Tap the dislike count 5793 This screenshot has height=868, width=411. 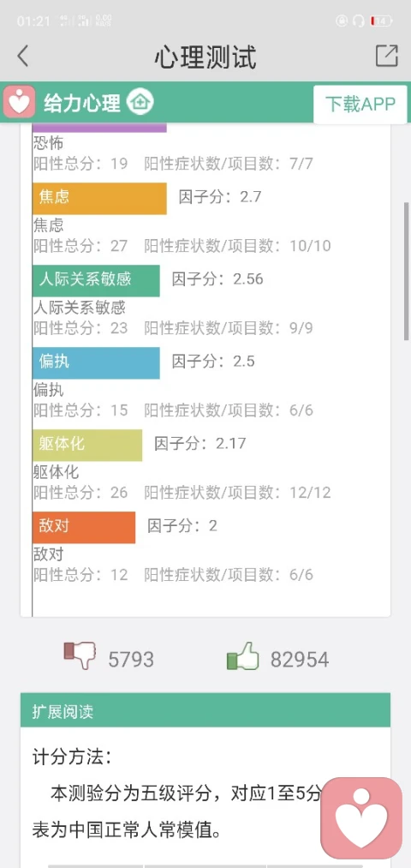(131, 660)
